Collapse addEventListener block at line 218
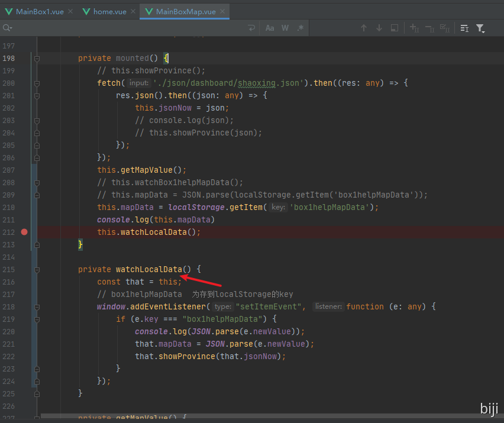 point(37,307)
